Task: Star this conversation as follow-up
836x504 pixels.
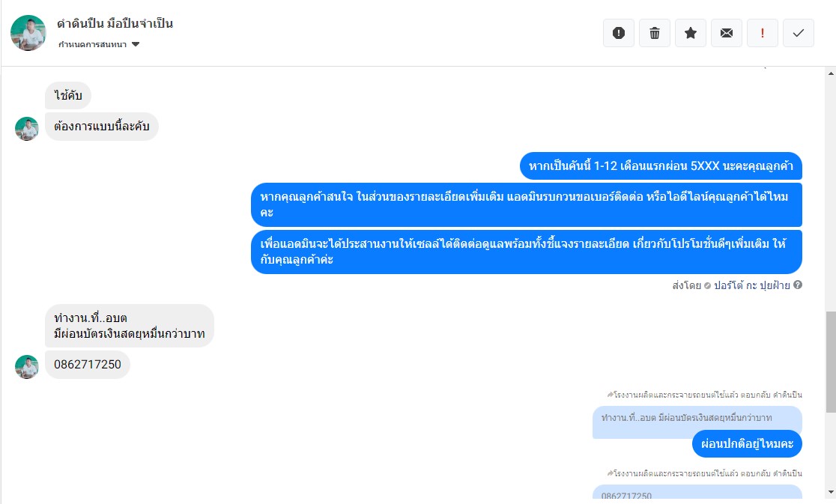Action: [x=691, y=33]
